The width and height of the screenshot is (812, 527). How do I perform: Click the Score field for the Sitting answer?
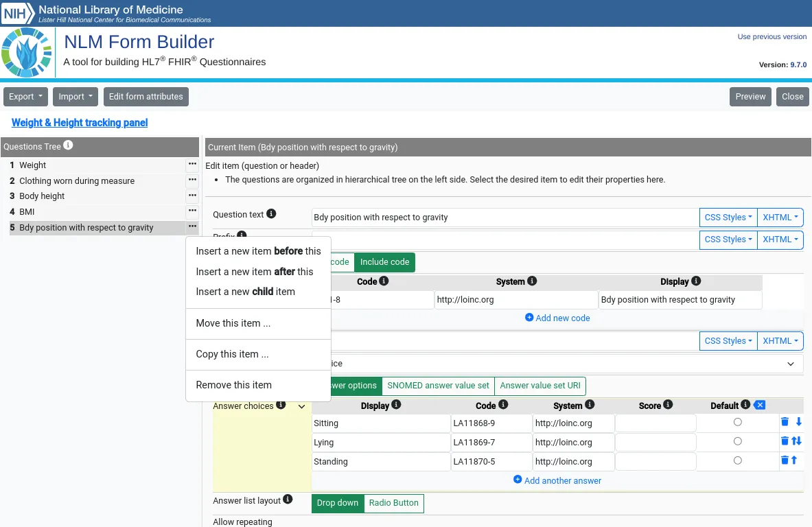pyautogui.click(x=655, y=423)
